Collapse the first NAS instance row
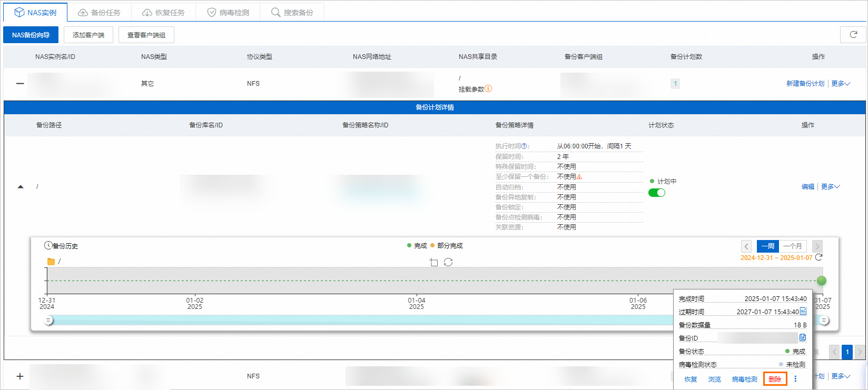The width and height of the screenshot is (868, 390). [20, 84]
